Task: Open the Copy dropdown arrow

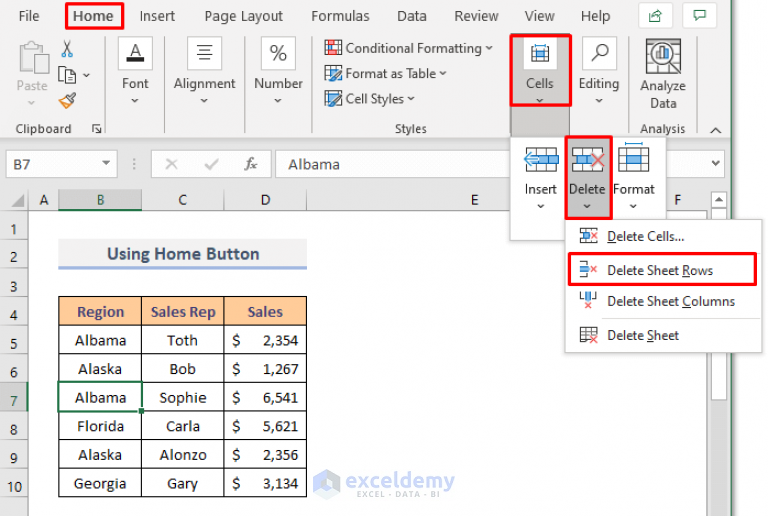Action: tap(87, 75)
